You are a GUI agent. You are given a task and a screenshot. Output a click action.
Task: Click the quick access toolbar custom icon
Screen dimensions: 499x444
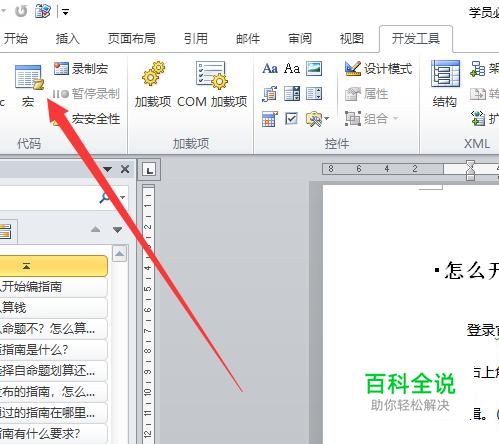pos(43,12)
